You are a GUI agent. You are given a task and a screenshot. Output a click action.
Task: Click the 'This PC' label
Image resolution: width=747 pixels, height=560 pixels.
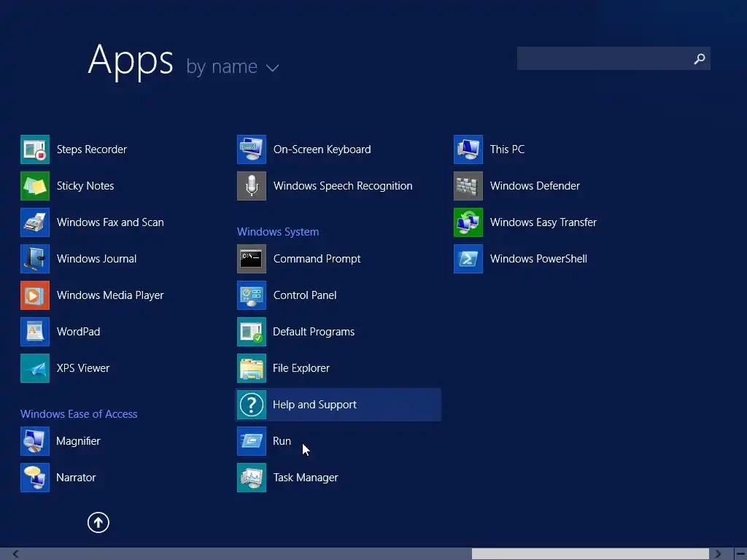coord(508,149)
